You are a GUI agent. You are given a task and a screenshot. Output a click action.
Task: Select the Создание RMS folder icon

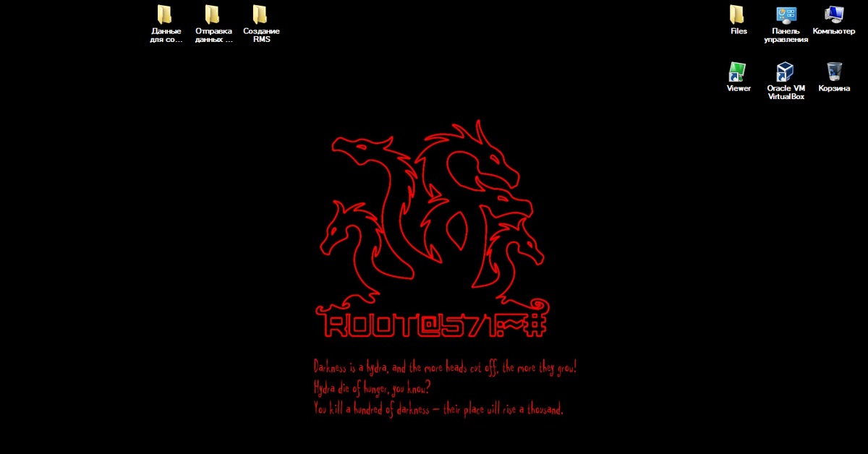click(x=260, y=14)
